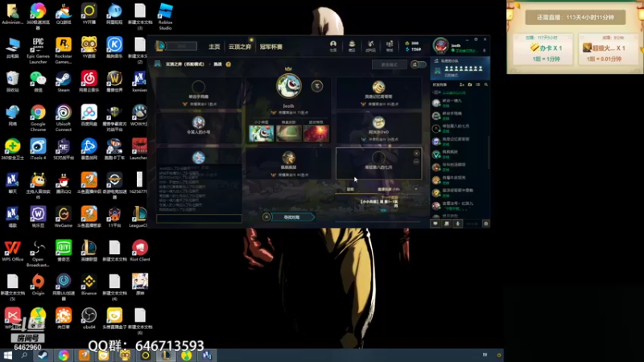
Task: Click the party panel with eight member icons
Action: coord(460,68)
